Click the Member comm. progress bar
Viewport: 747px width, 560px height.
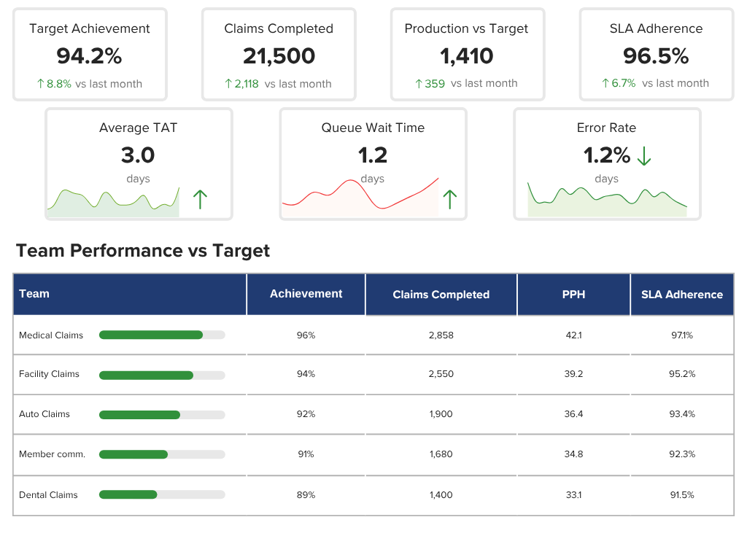pyautogui.click(x=162, y=455)
